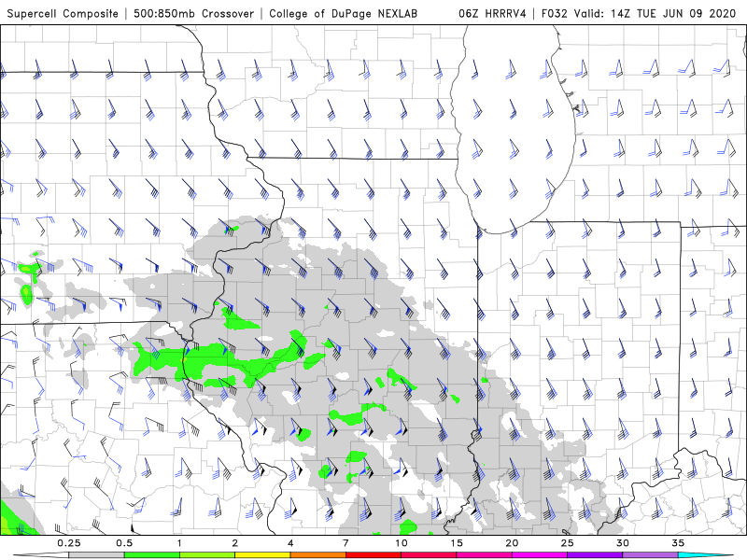Click the legend value 35
This screenshot has width=747, height=560.
pos(678,543)
